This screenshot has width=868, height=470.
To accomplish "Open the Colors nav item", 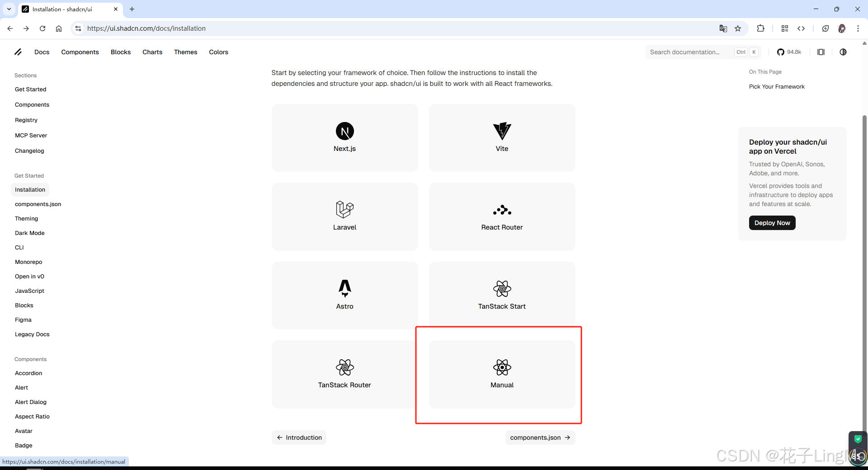I will click(219, 52).
